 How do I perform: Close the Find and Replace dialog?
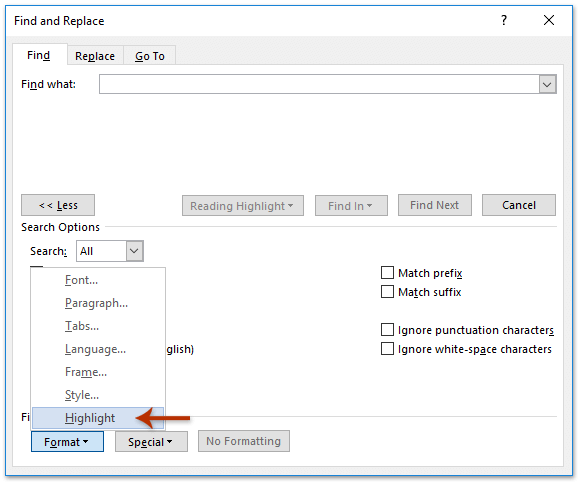[x=549, y=20]
